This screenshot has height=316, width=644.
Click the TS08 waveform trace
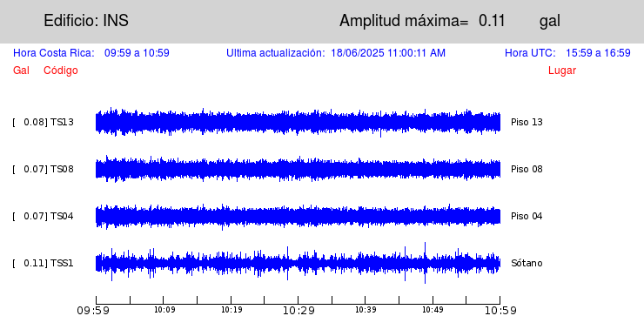tap(298, 169)
